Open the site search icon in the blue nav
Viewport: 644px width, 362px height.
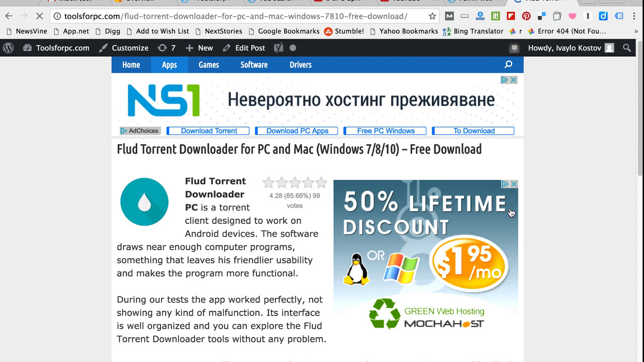coord(509,64)
